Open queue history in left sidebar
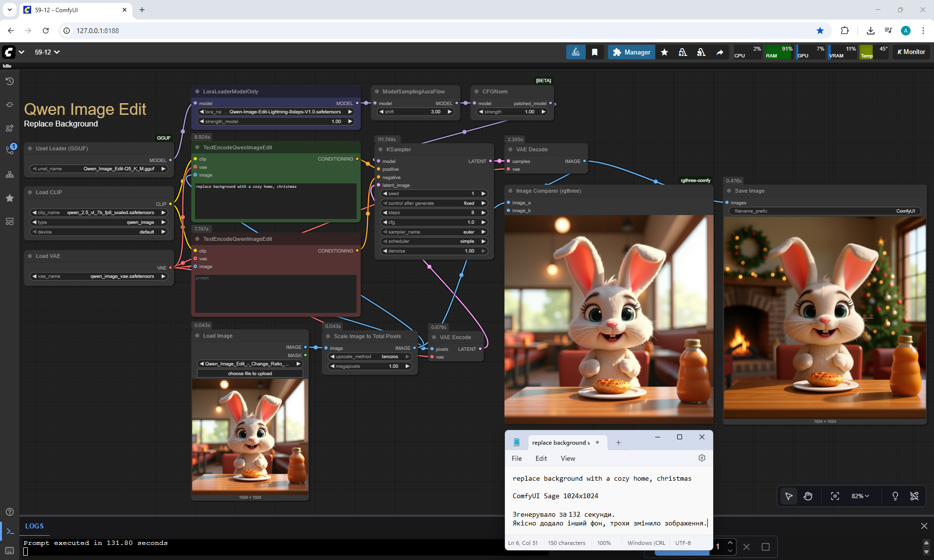The image size is (934, 560). click(9, 81)
